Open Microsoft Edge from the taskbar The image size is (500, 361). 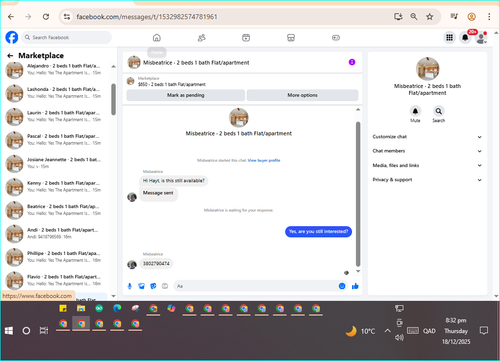point(117,309)
